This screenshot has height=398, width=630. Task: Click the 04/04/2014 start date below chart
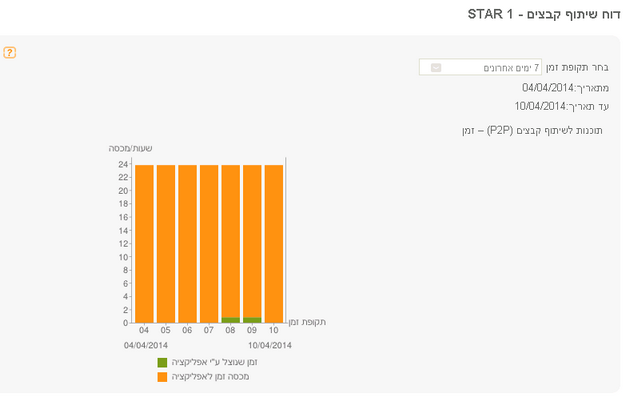point(146,345)
